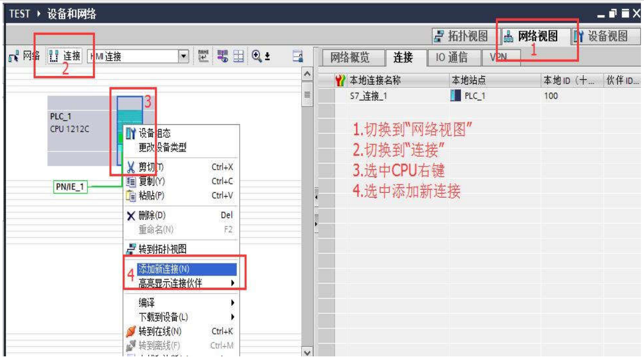Click the PN/IE_1 subnet label
This screenshot has height=359, width=644.
[70, 187]
